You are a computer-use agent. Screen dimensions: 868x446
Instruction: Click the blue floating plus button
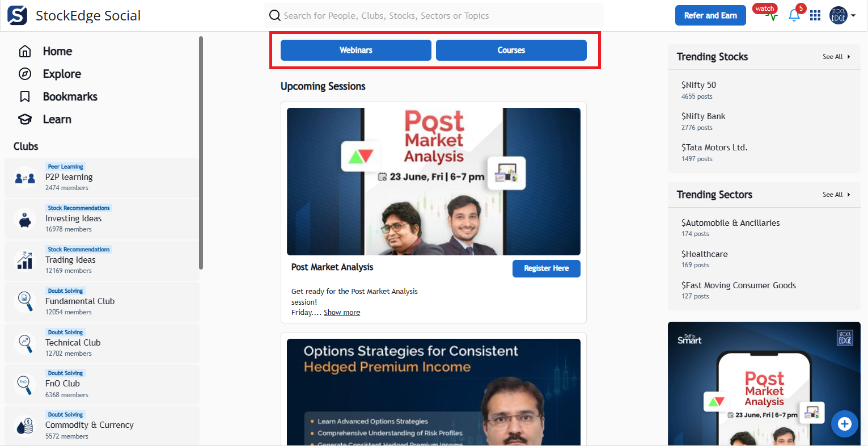[x=844, y=424]
